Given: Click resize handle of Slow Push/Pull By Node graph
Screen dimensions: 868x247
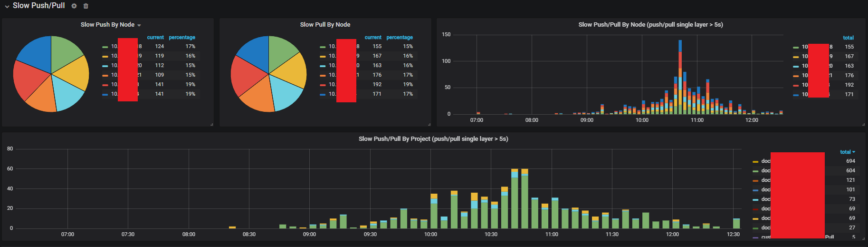Looking at the screenshot, I should pos(863,124).
